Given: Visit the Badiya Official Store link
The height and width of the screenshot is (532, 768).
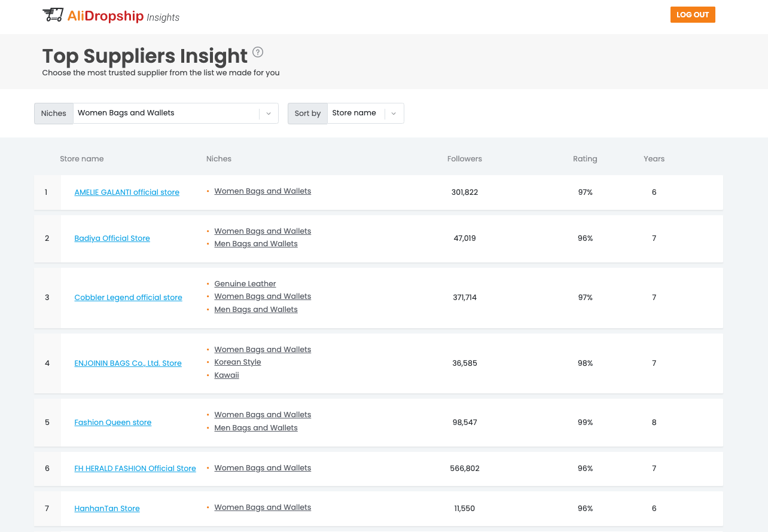Looking at the screenshot, I should pyautogui.click(x=112, y=238).
